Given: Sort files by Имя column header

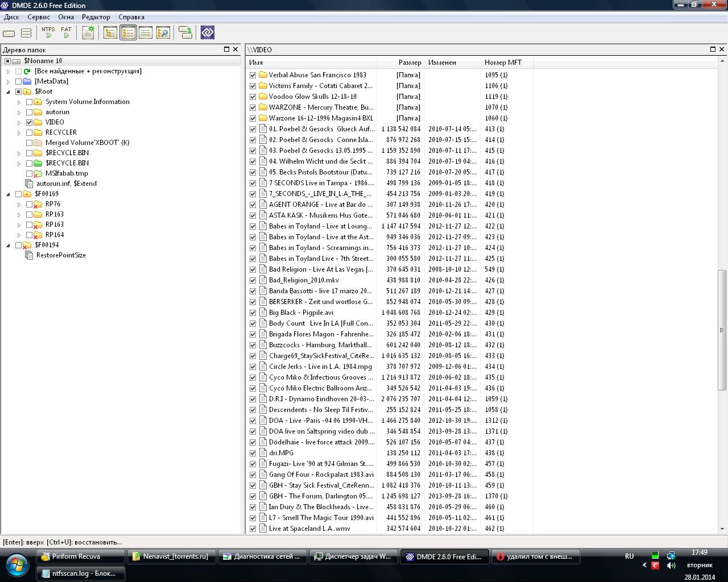Looking at the screenshot, I should [312, 63].
